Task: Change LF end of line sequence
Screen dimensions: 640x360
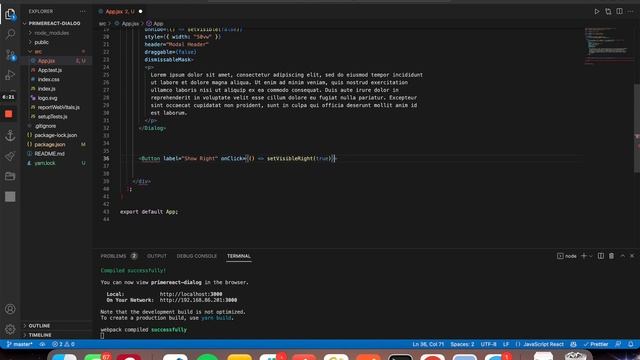Action: point(506,344)
